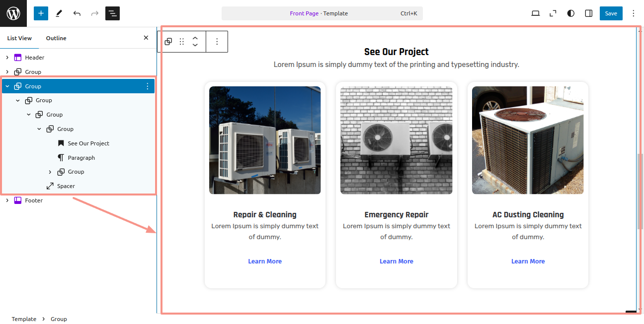This screenshot has width=644, height=324.
Task: Select the Emergency Repair card image
Action: [397, 140]
